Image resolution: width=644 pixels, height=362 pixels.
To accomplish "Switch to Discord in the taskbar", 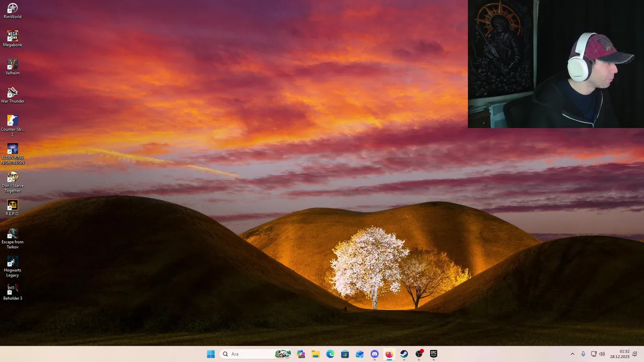I will pyautogui.click(x=374, y=354).
